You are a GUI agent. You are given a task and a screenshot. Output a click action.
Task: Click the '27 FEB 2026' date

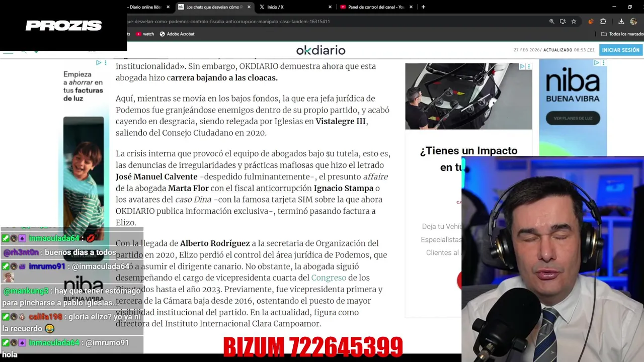pos(526,50)
